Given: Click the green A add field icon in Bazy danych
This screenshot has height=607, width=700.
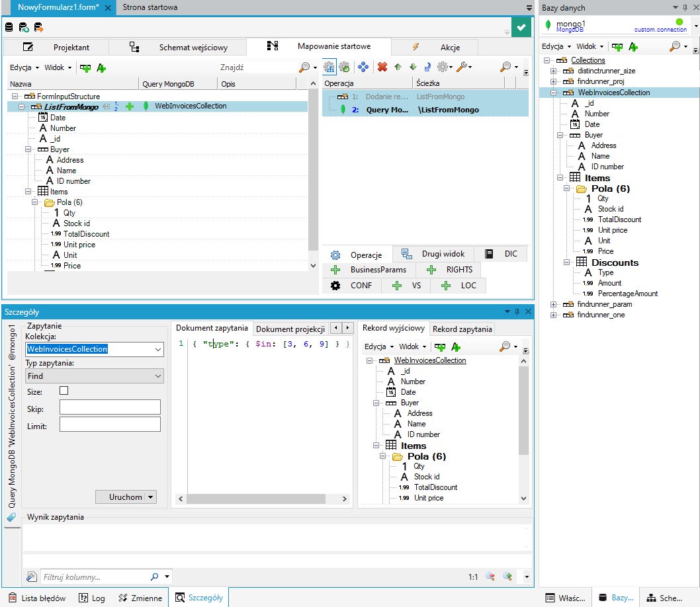Looking at the screenshot, I should tap(633, 47).
